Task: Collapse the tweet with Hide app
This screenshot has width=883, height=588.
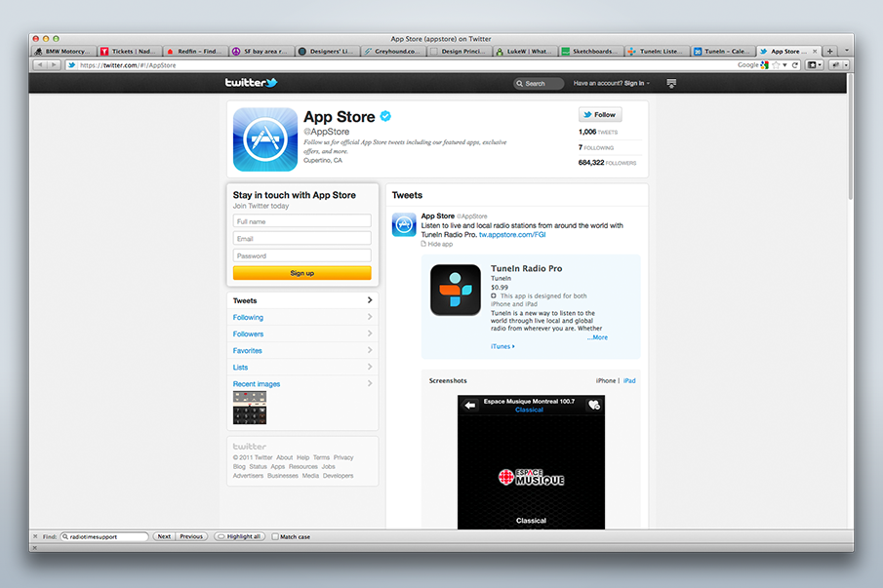Action: pyautogui.click(x=439, y=244)
